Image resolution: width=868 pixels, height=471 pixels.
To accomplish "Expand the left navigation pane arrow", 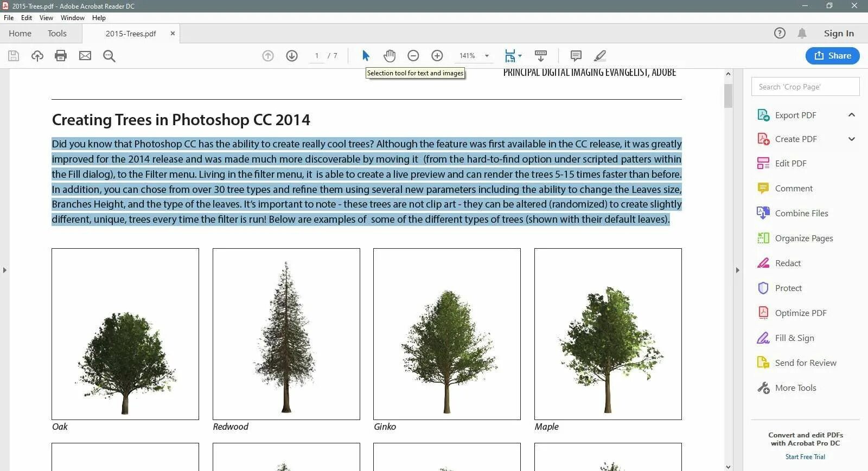I will click(x=4, y=270).
